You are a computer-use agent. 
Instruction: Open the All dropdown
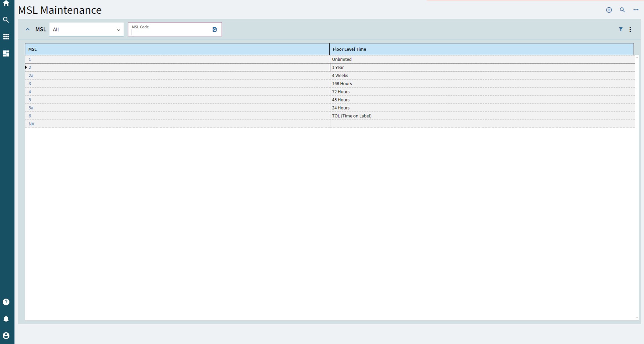click(86, 30)
